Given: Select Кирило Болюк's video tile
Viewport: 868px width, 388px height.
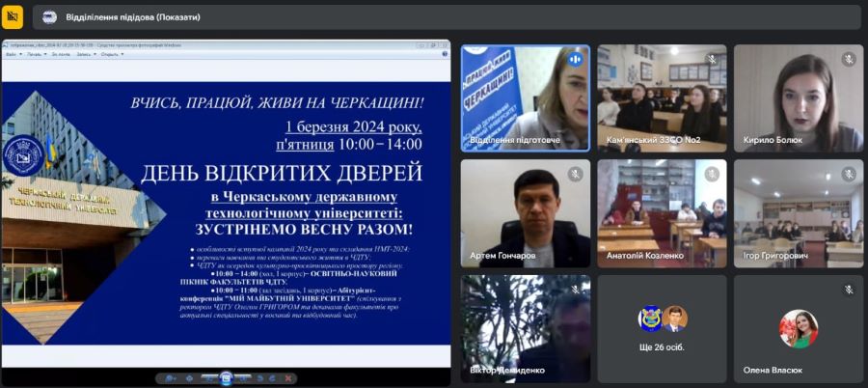Looking at the screenshot, I should tap(799, 98).
